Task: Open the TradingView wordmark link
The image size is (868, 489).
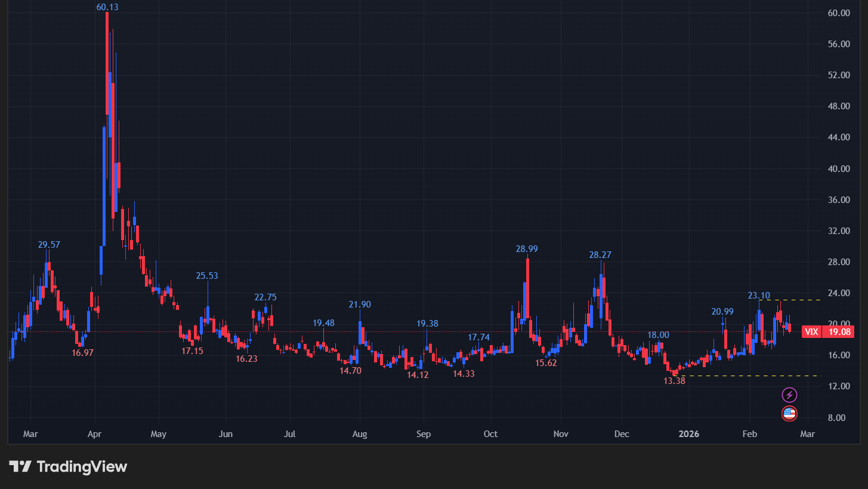Action: (82, 466)
